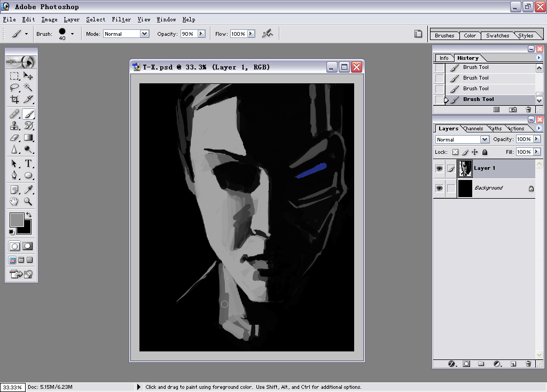The image size is (547, 392).
Task: Toggle lock all for layer
Action: (485, 152)
